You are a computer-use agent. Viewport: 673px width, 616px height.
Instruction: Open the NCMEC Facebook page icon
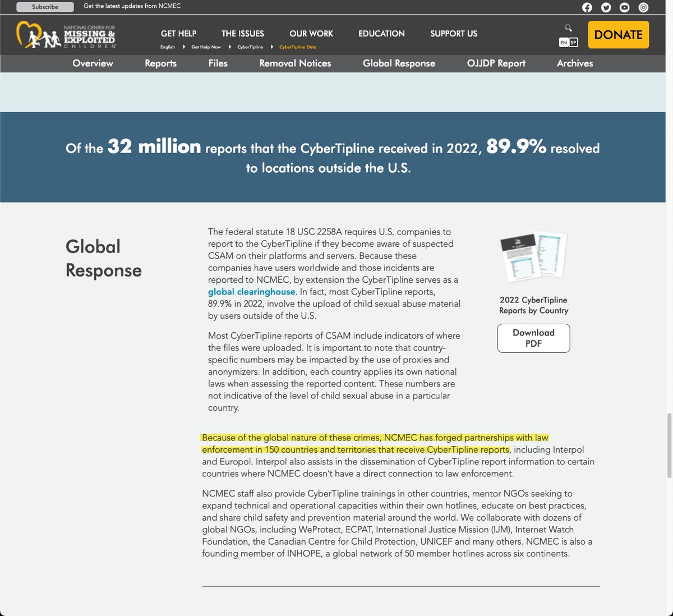click(587, 7)
